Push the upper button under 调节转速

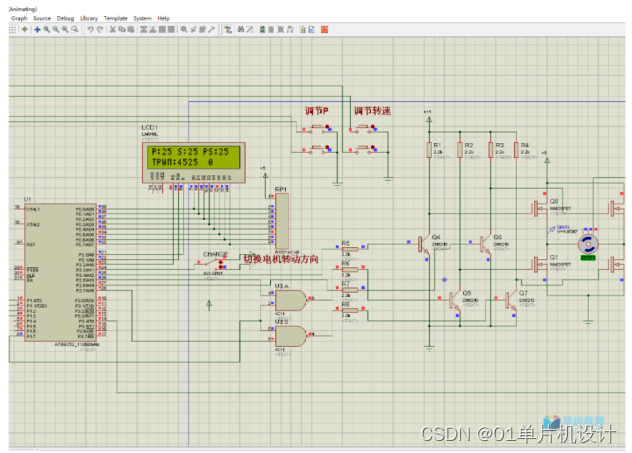(363, 129)
